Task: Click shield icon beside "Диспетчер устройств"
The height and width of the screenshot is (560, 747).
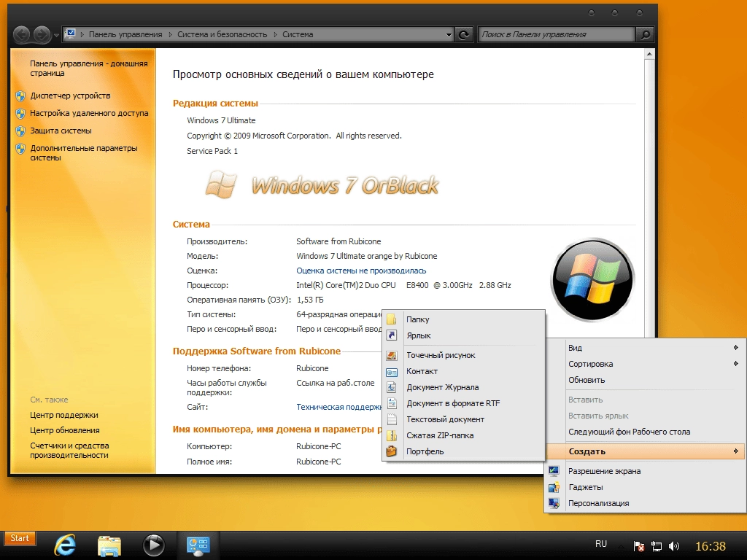Action: pos(20,96)
